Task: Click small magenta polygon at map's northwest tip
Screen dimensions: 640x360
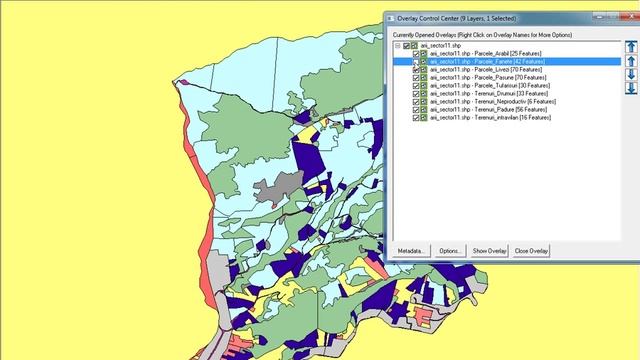Action: tap(184, 82)
